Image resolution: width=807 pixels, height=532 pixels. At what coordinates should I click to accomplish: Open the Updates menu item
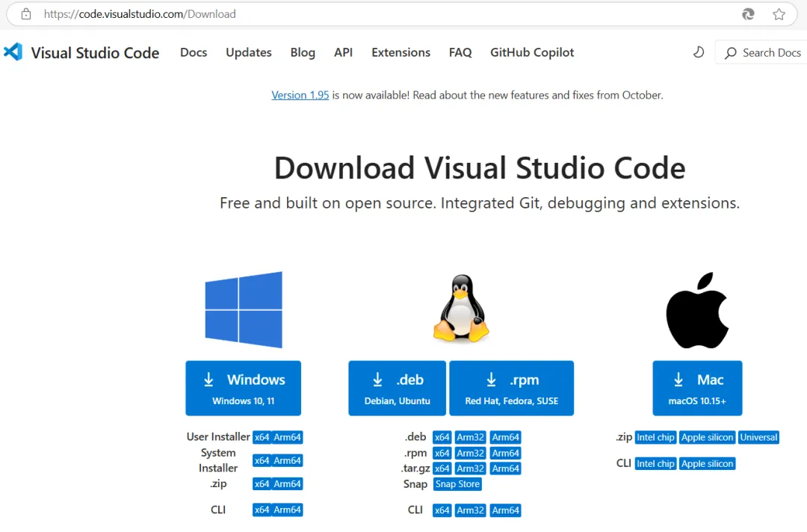pos(249,52)
